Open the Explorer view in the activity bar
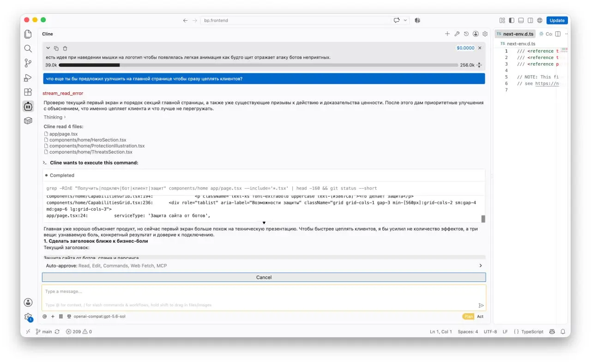The height and width of the screenshot is (364, 591). tap(28, 34)
